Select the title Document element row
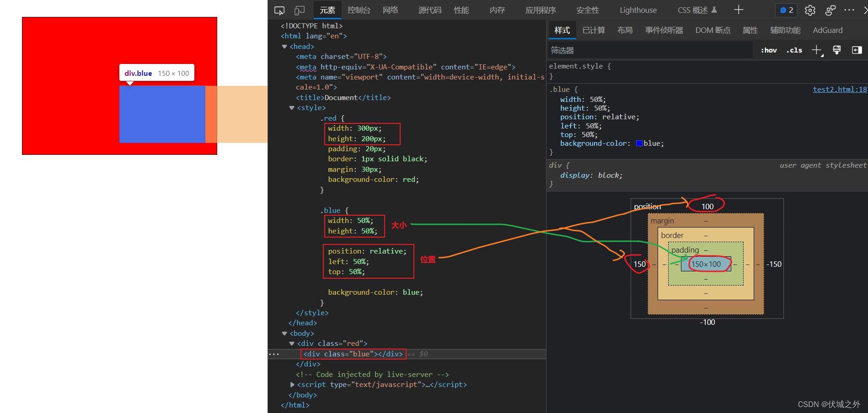Viewport: 868px width, 413px height. [x=343, y=98]
